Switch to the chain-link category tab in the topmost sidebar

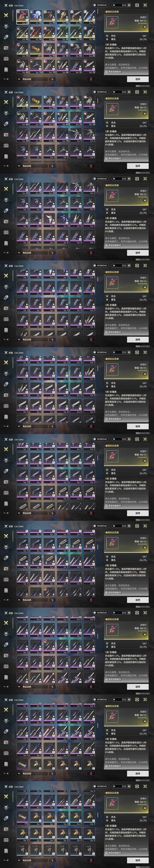pos(6,37)
